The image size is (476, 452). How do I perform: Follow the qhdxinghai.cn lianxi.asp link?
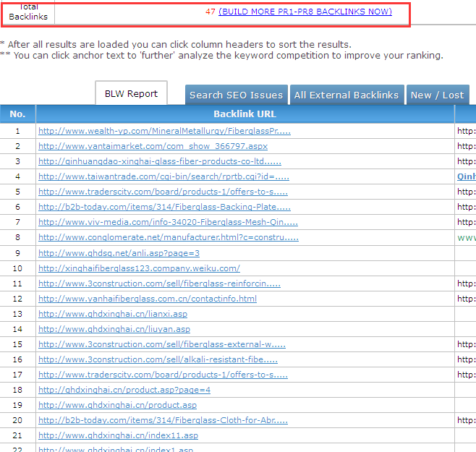point(112,314)
